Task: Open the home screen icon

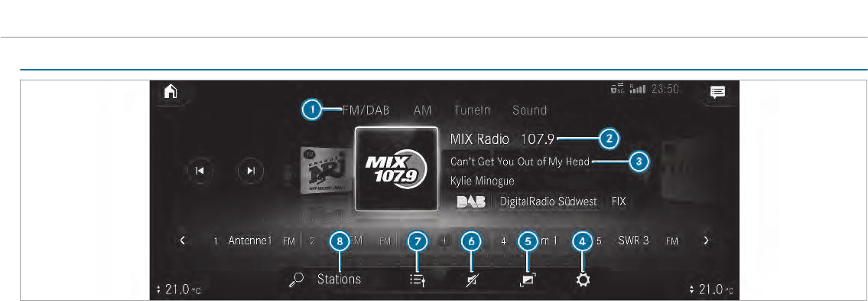Action: point(169,91)
